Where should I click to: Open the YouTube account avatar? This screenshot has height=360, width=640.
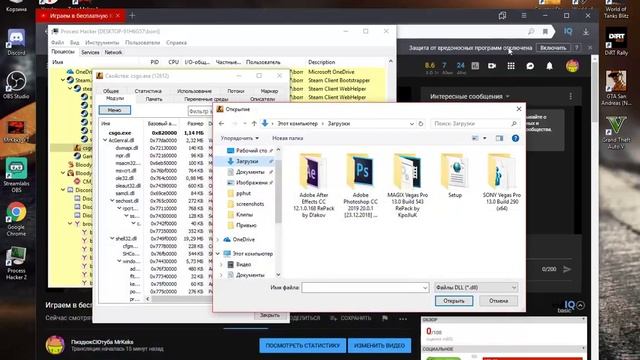572,66
